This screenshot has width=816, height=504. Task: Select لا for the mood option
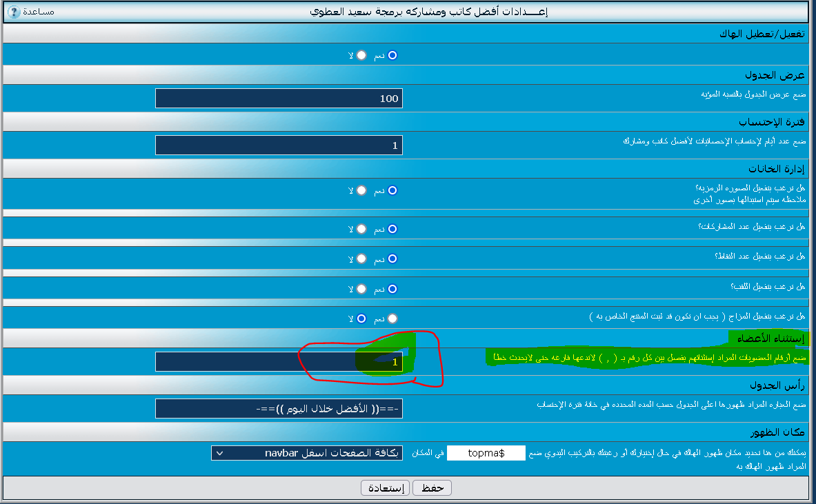point(361,319)
